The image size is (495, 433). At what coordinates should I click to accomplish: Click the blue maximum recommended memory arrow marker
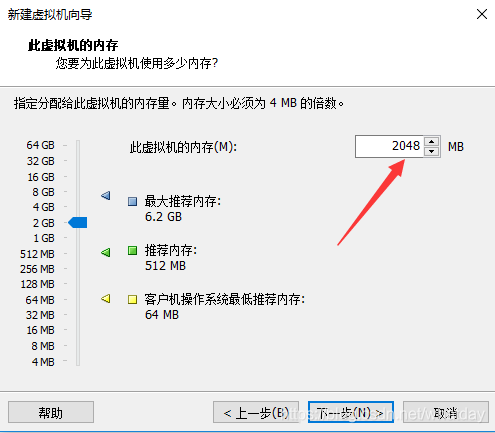(106, 195)
